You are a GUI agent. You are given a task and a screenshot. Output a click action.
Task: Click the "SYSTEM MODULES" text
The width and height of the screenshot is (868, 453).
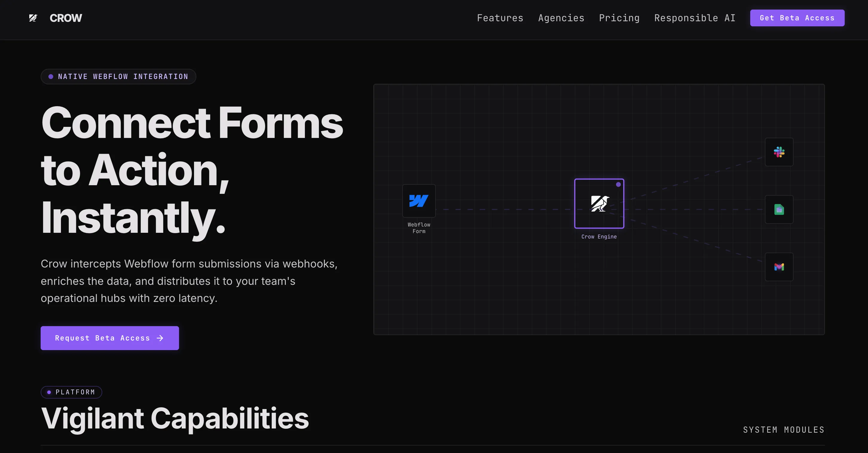[x=784, y=430]
